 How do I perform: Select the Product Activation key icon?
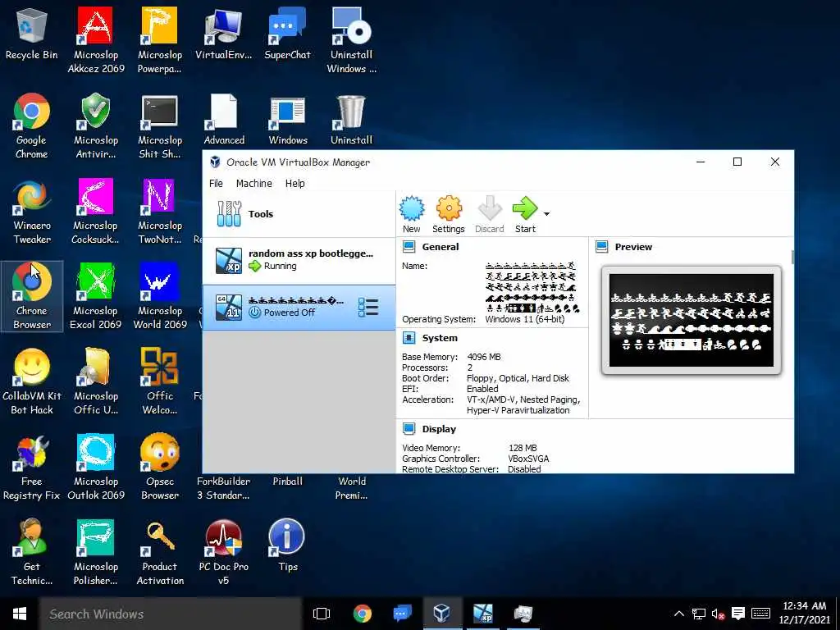160,552
